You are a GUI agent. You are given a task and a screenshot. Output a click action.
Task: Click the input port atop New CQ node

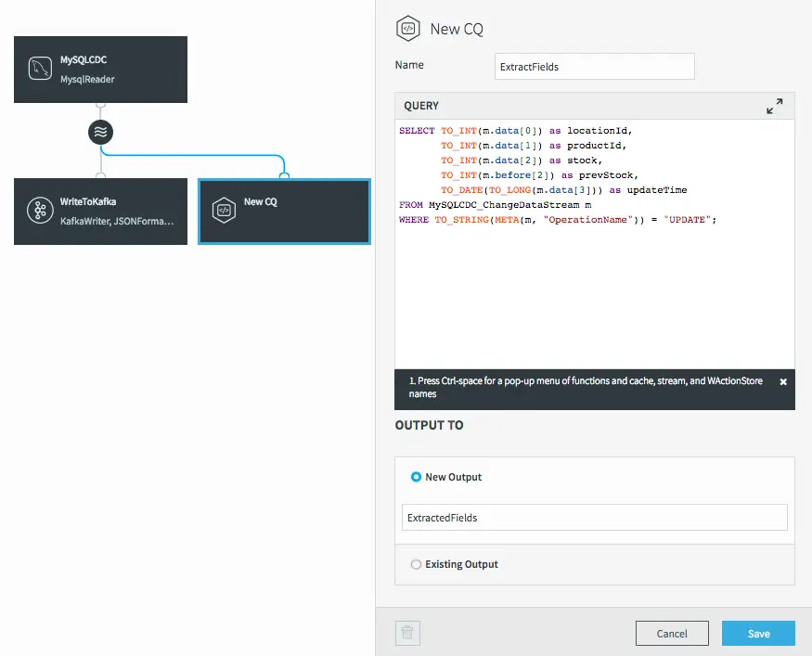tap(285, 175)
